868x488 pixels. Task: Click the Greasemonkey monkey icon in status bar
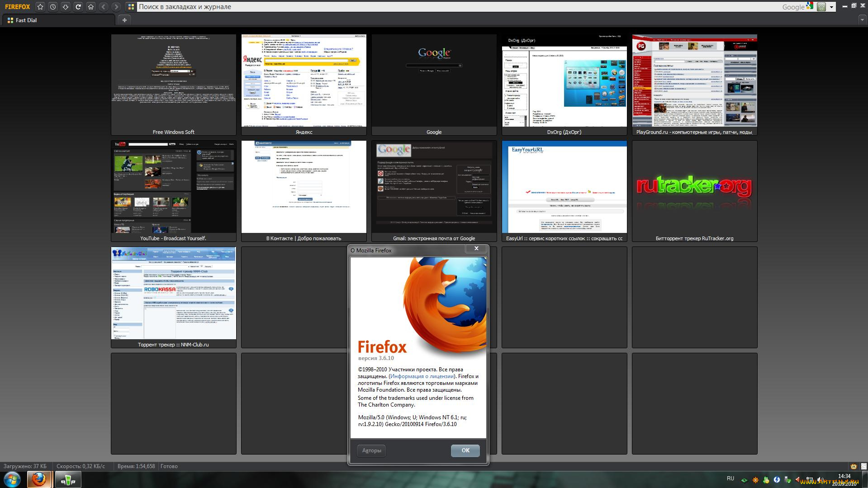point(854,466)
